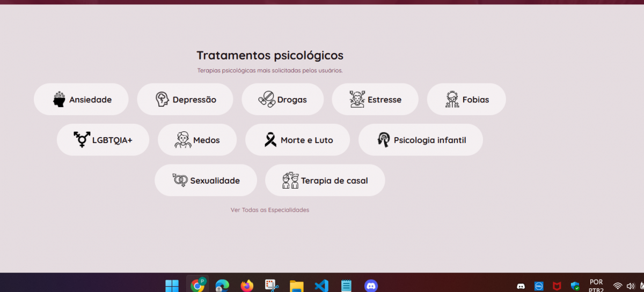
Task: Switch the POR keyboard language indicator
Action: [596, 286]
